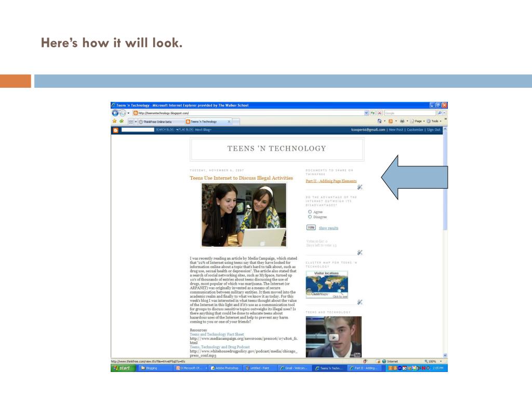
Task: Switch to the Part II - Adding taskbar window
Action: (x=365, y=368)
